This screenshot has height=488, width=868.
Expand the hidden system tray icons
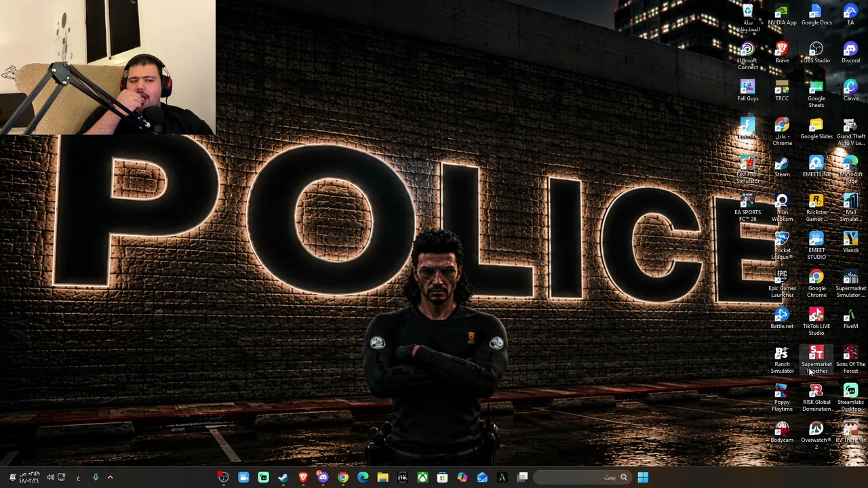click(110, 477)
